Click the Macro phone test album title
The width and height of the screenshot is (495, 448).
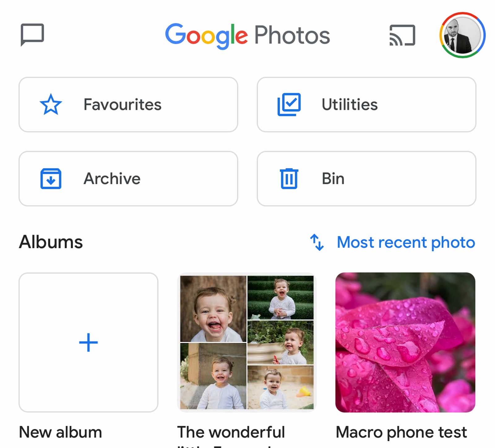[x=401, y=432]
